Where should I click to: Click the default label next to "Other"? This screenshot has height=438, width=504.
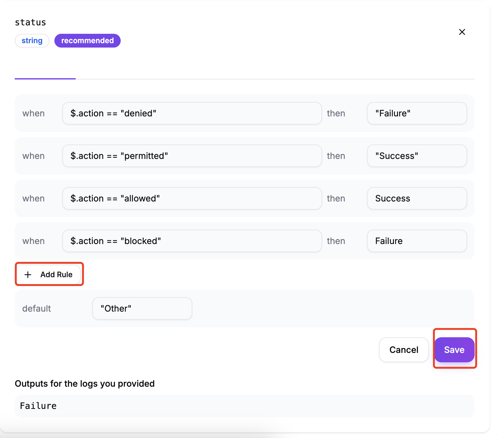pos(37,308)
